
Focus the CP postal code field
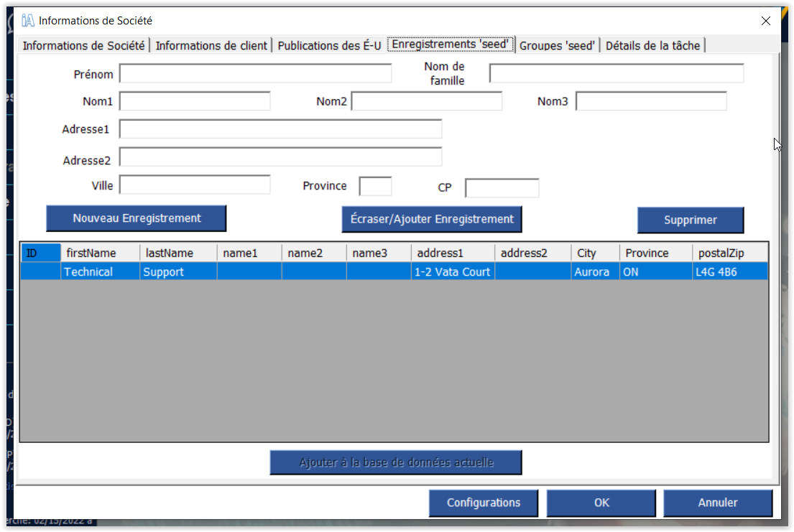click(x=502, y=188)
